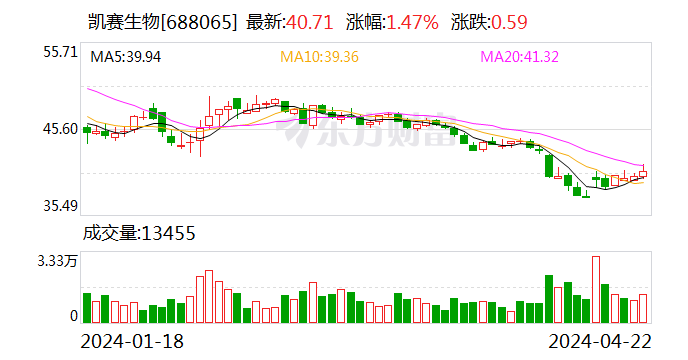
Task: Click the 3.33万 volume axis label
Action: 57,261
